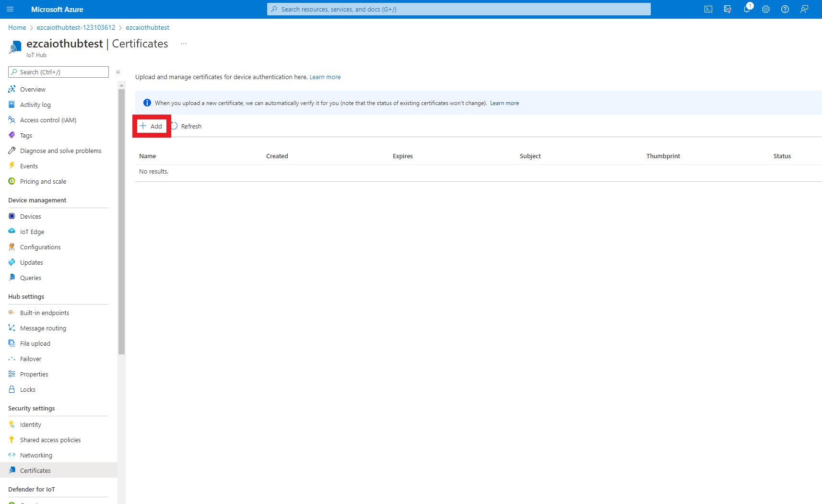Click the Access control (IAM) icon
Image resolution: width=822 pixels, height=504 pixels.
12,120
